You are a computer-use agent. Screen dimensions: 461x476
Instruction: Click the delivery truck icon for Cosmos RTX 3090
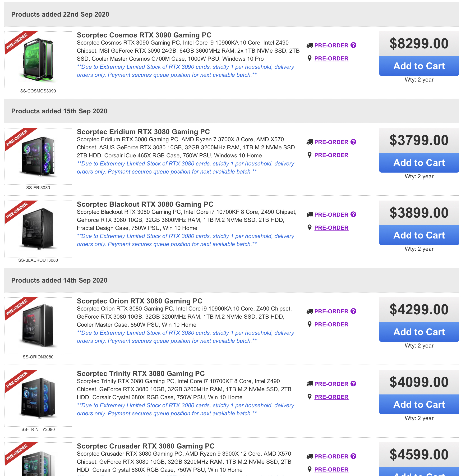pyautogui.click(x=309, y=46)
